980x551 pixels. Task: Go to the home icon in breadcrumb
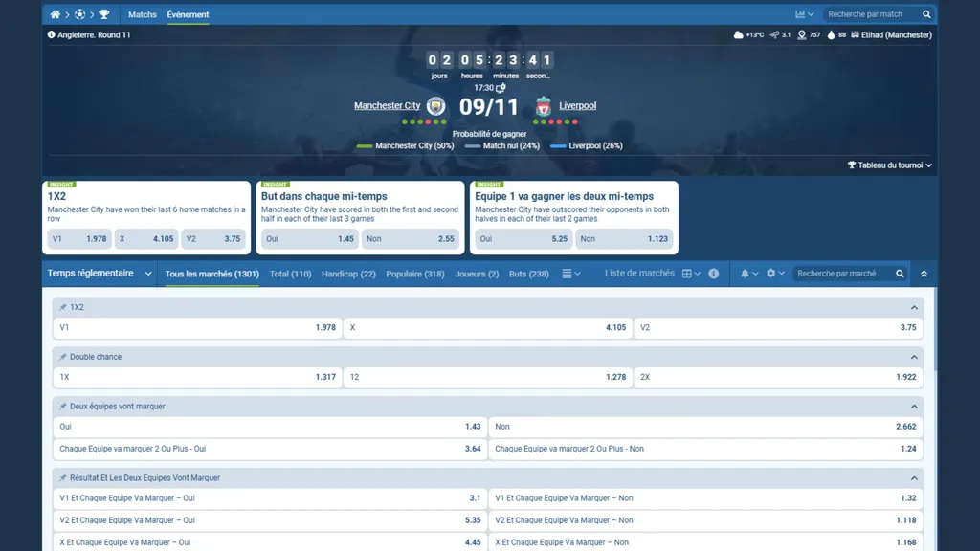click(56, 14)
